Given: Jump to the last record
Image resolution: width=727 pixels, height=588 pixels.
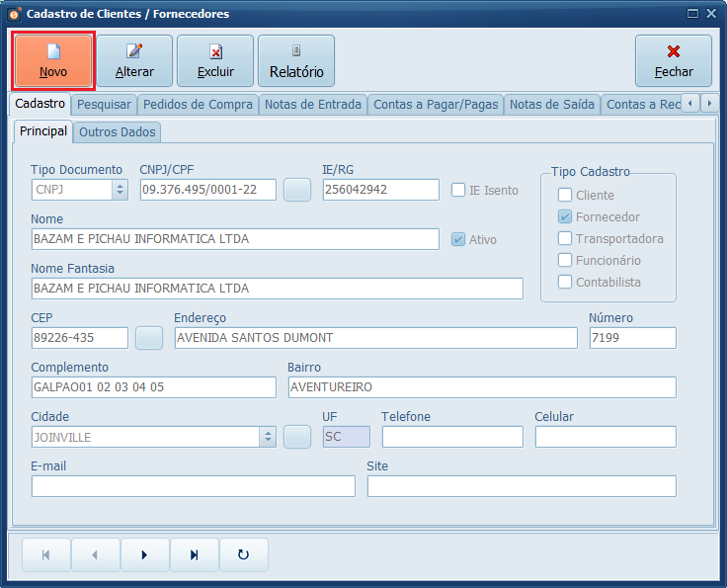Looking at the screenshot, I should click(195, 555).
